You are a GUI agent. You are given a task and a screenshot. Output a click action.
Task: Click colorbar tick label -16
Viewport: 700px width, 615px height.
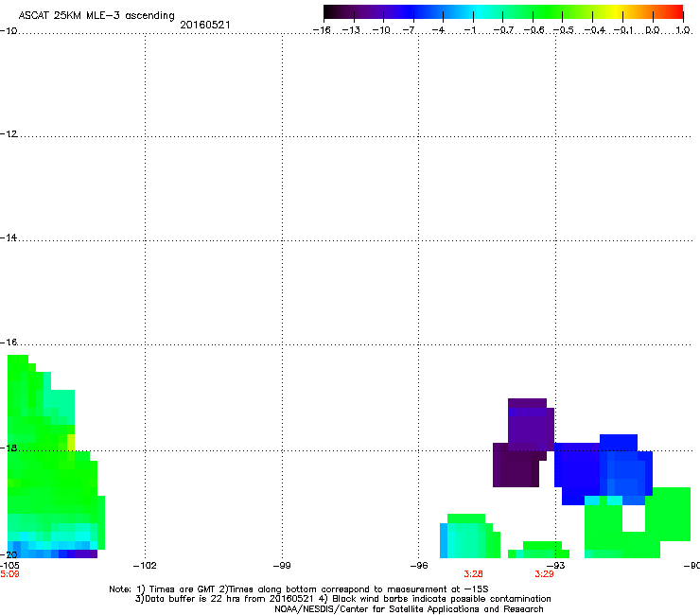point(322,30)
